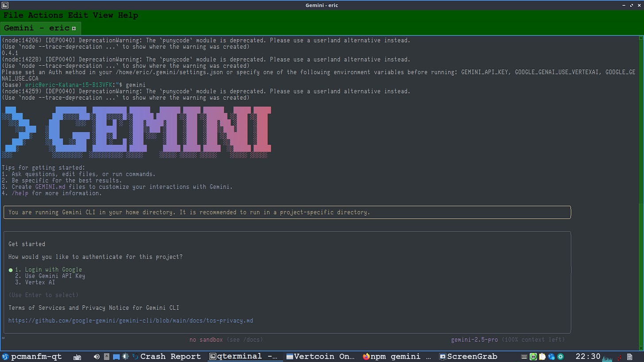Switch to ScreenGrab taskbar window
Screen dimensions: 644x362
[x=468, y=357]
